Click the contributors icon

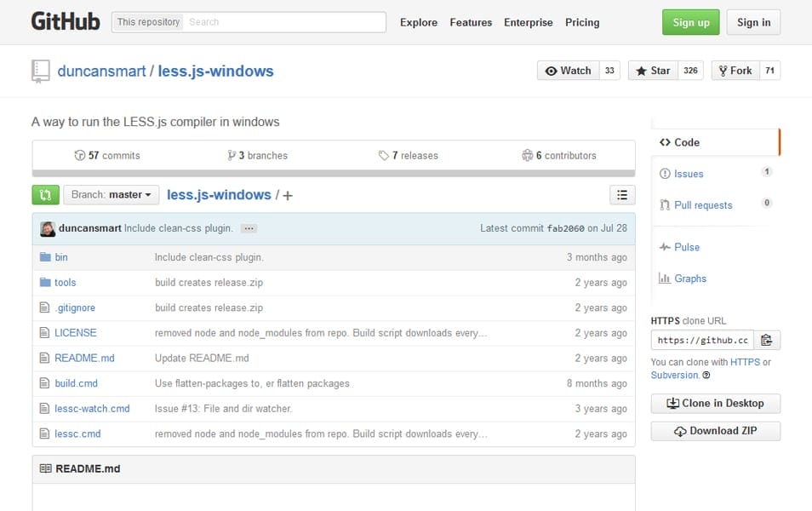[x=527, y=156]
